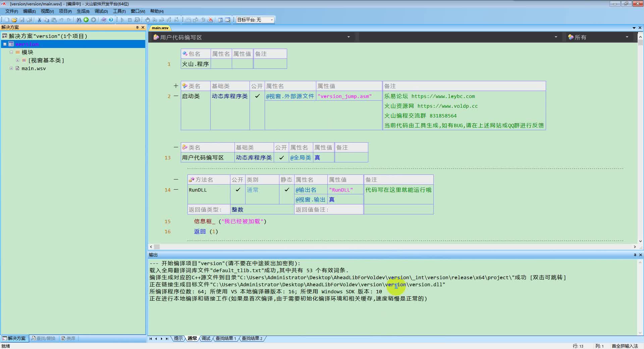This screenshot has width=644, height=349.
Task: Toggle 静态 checkmark for RunDLL method
Action: tap(287, 190)
